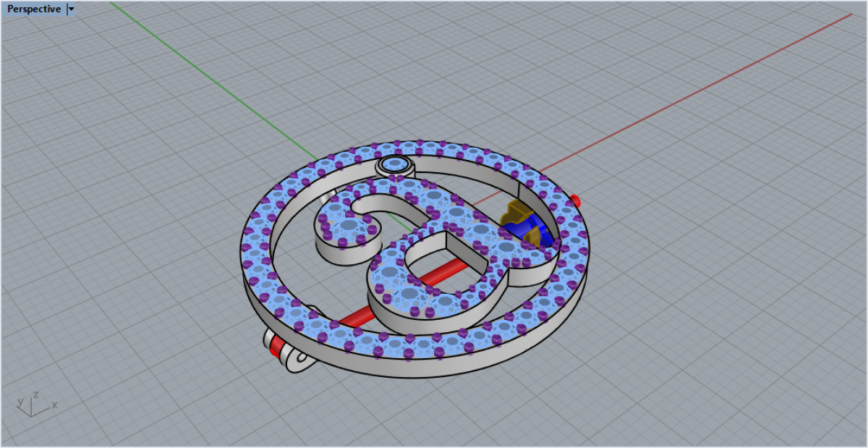Click the X label on axes icon

[54, 405]
